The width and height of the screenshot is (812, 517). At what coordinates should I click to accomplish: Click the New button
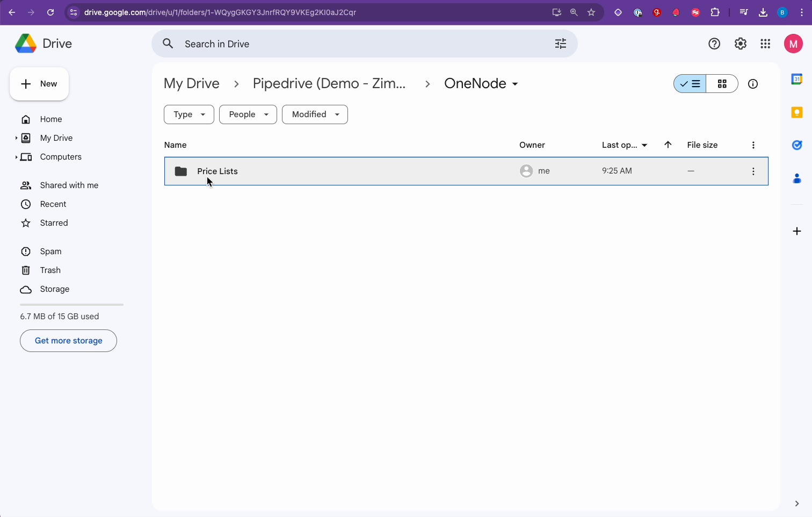coord(39,84)
